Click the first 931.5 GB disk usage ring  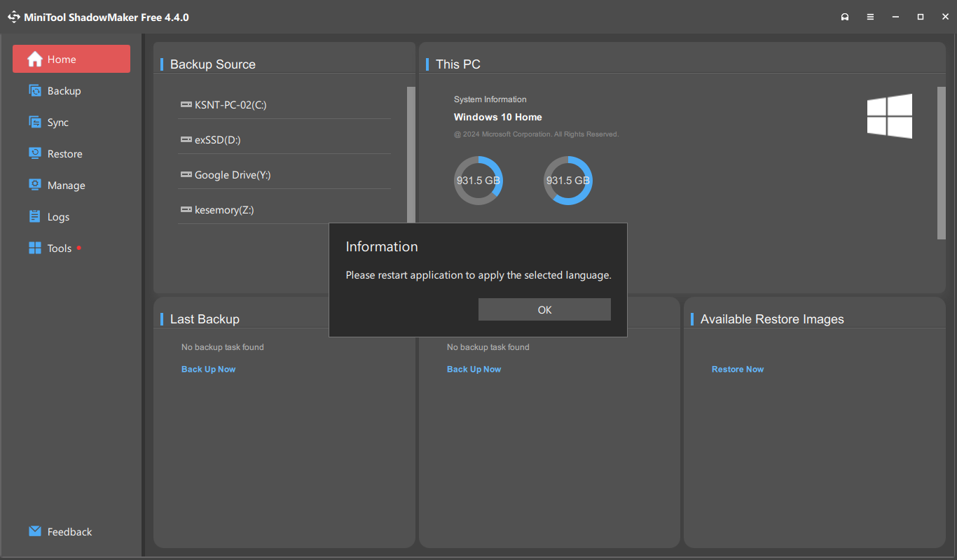(x=478, y=181)
